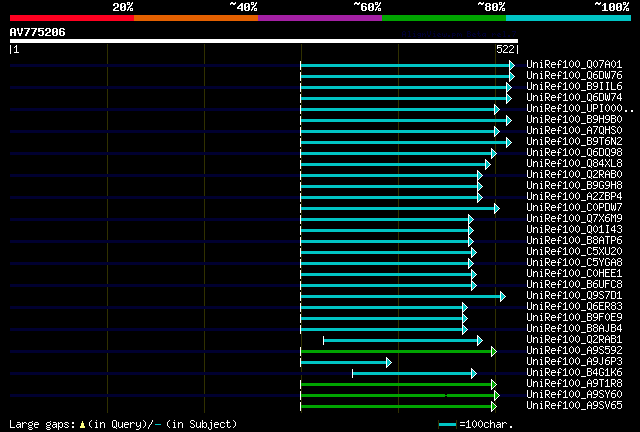This screenshot has height=432, width=640.
Task: Click the UniRef100_Q7X6M9 label
Action: [574, 218]
